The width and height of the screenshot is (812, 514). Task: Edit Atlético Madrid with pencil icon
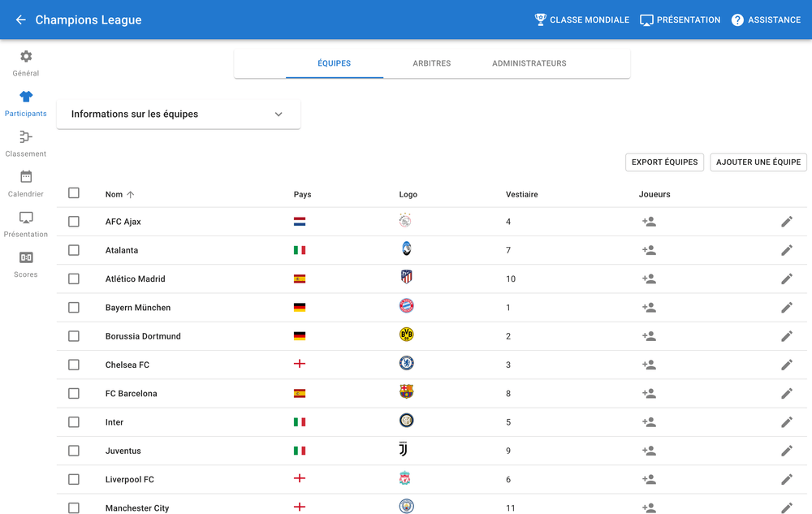(787, 279)
